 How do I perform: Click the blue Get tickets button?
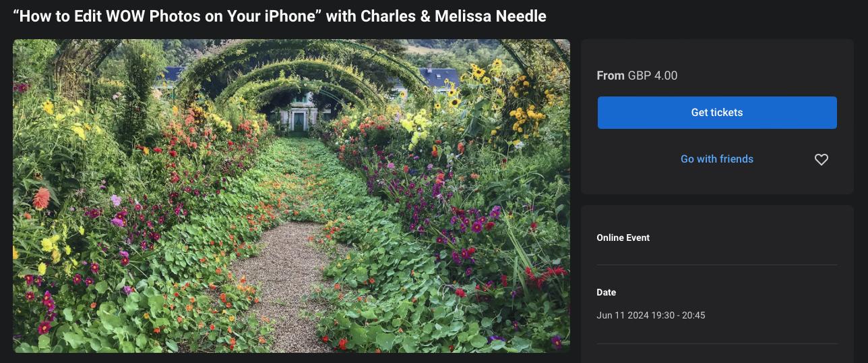coord(717,113)
